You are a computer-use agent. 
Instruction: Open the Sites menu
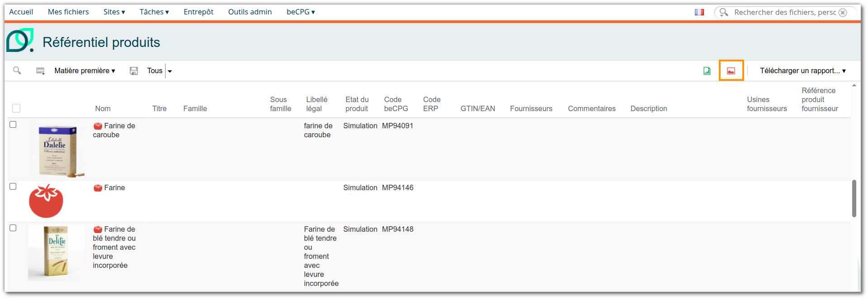(x=114, y=12)
